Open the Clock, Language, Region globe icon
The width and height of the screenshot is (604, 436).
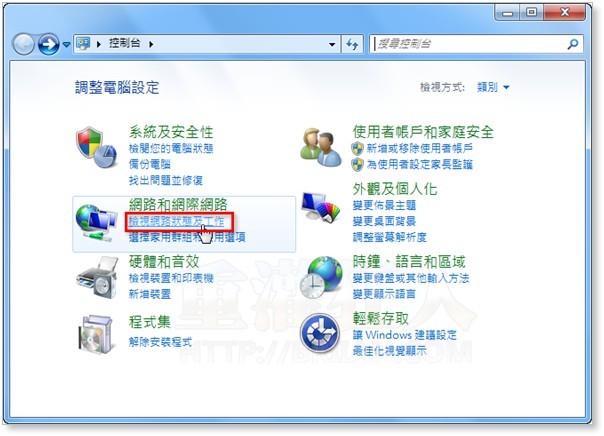click(x=320, y=277)
